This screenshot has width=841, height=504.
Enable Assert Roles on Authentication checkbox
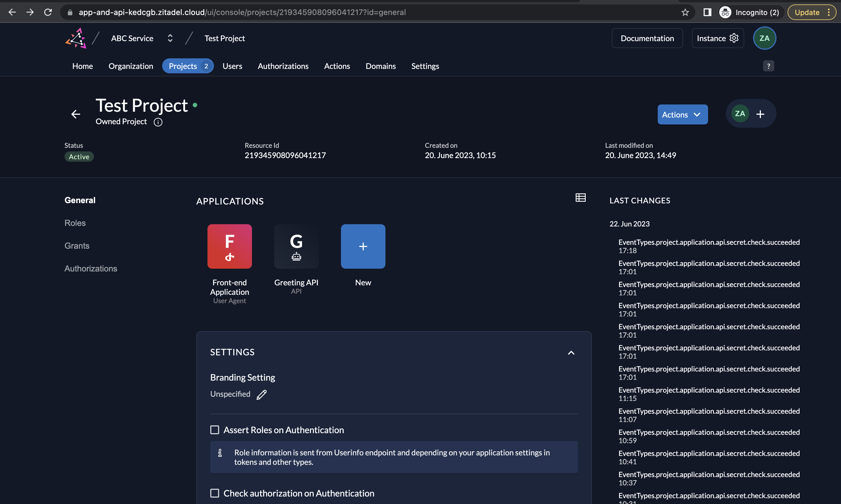click(214, 430)
